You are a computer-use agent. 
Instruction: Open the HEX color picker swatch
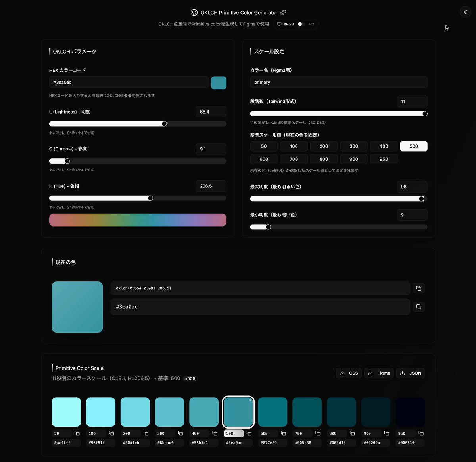click(219, 83)
